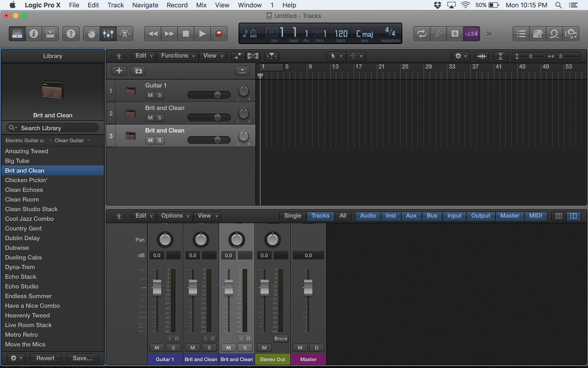Toggle the Audio channel strip filter
This screenshot has height=368, width=588.
[368, 216]
